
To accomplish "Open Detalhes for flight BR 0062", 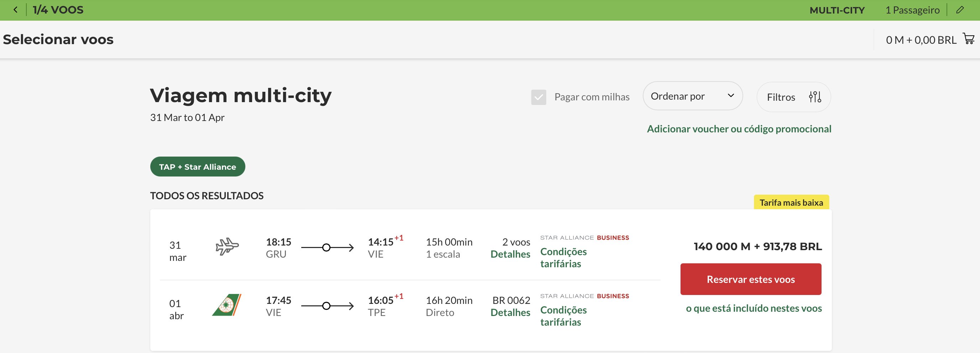I will 510,312.
